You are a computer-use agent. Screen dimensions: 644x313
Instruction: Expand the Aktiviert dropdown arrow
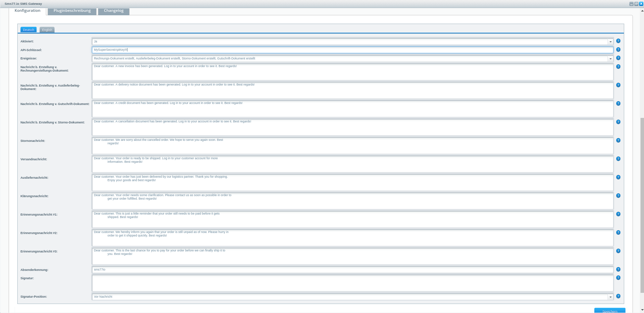point(610,42)
